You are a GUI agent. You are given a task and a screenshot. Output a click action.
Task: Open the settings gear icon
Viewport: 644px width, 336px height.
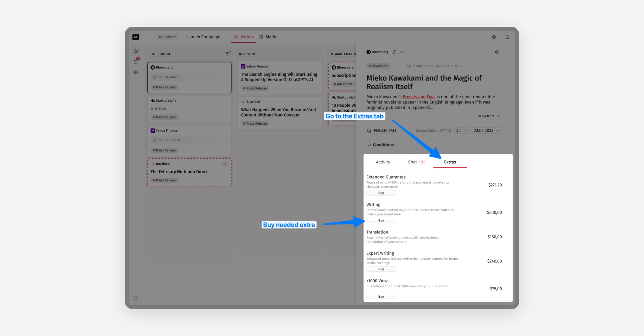494,37
